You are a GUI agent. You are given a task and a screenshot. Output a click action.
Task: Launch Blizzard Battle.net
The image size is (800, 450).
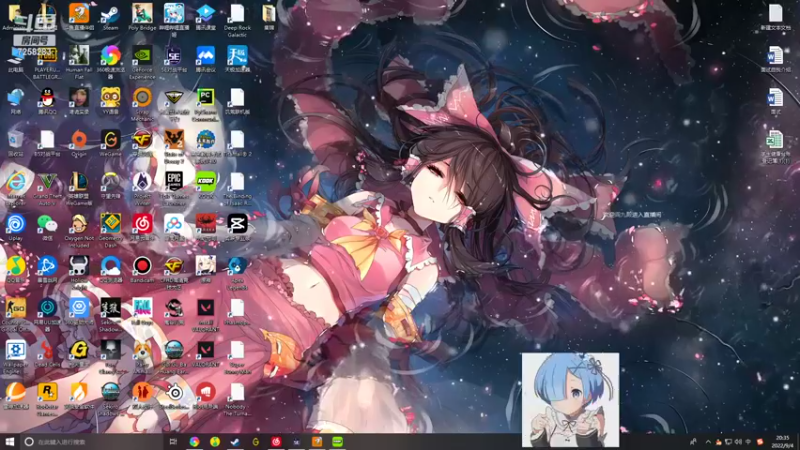tap(47, 269)
